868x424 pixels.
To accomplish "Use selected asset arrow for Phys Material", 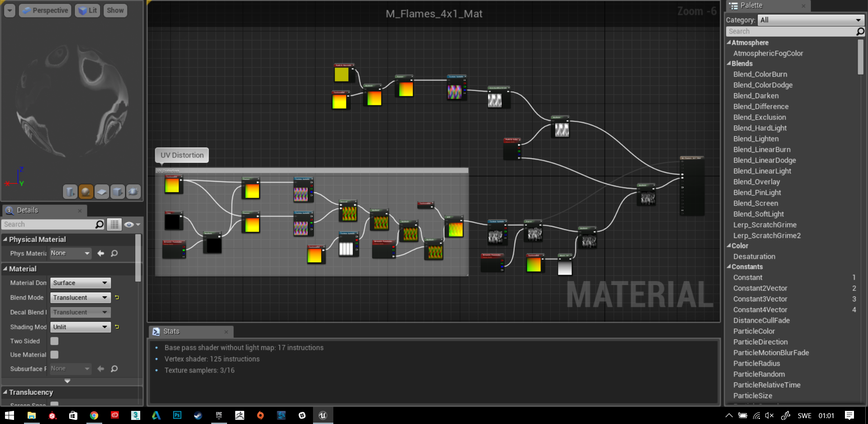I will [101, 253].
